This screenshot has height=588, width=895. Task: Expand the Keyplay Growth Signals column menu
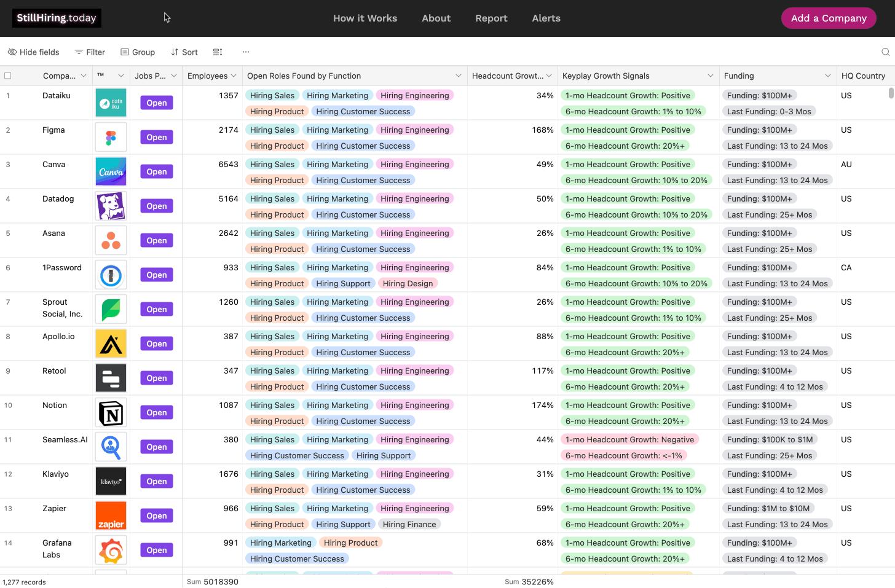(711, 76)
